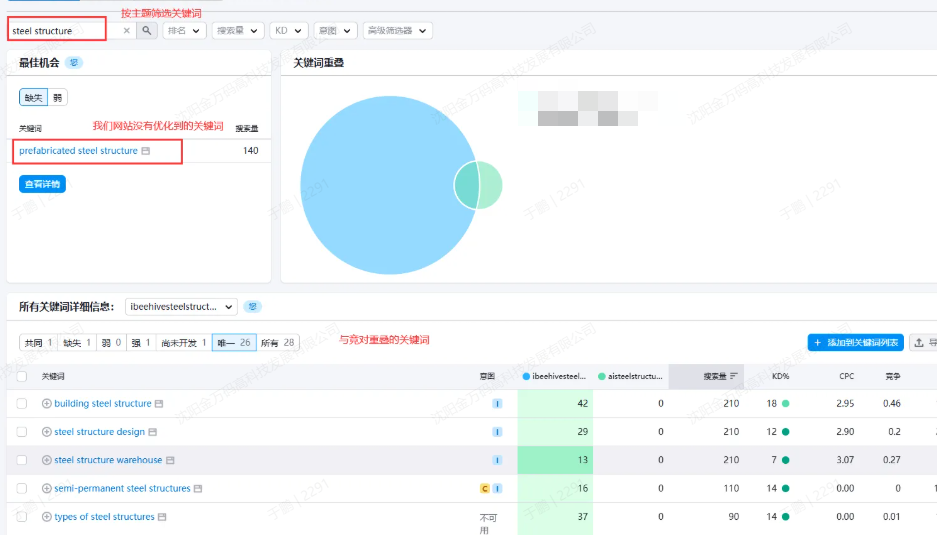
Task: Tick checkbox for semi-permanent steel structures
Action: coord(22,488)
